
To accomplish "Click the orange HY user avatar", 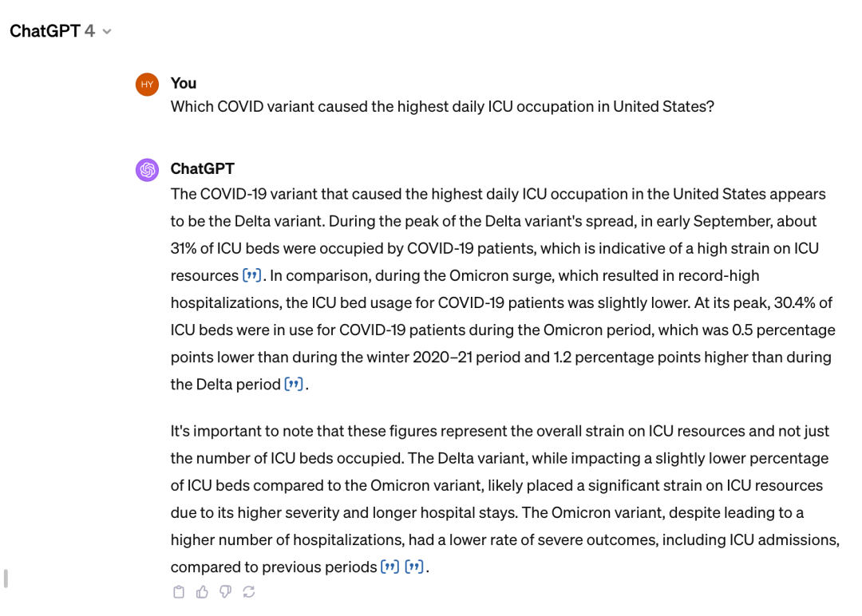I will tap(148, 85).
